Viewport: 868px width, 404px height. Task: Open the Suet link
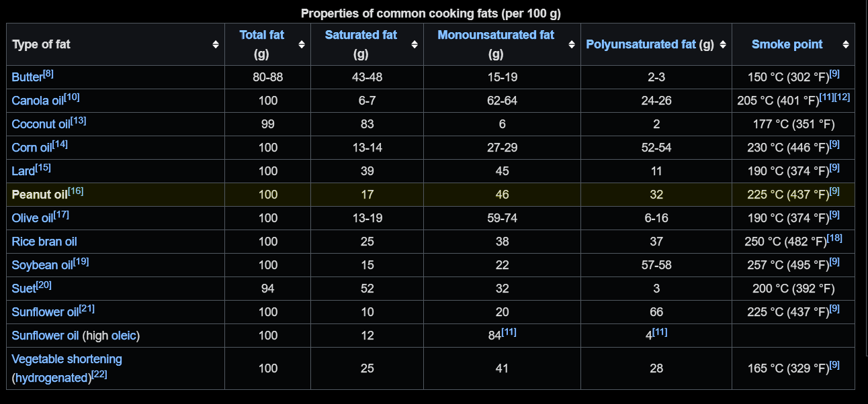(23, 289)
